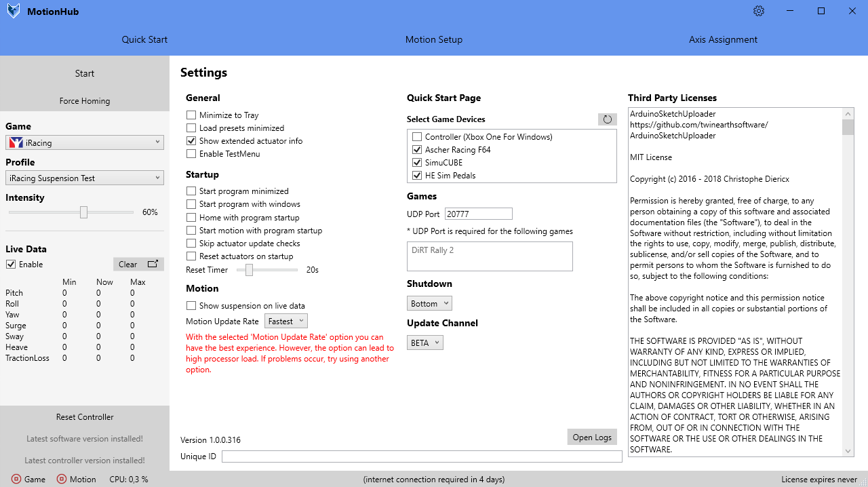
Task: Refresh the game devices list
Action: click(x=607, y=119)
